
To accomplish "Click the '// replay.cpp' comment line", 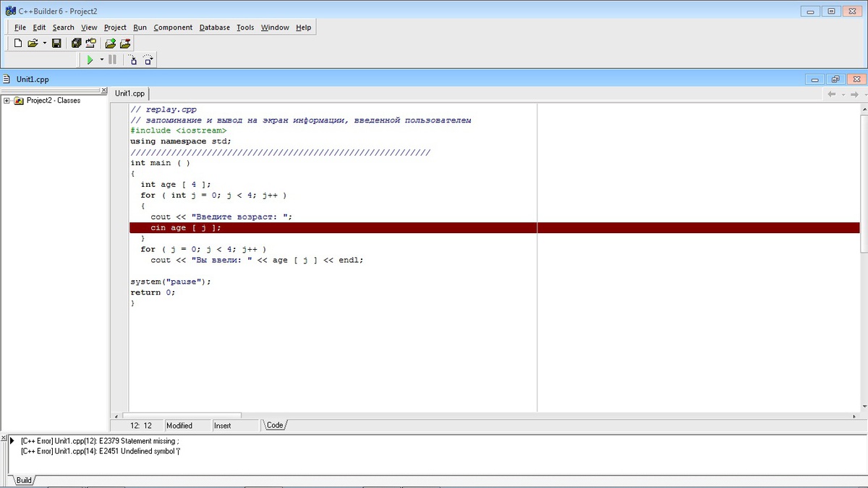I will point(163,109).
